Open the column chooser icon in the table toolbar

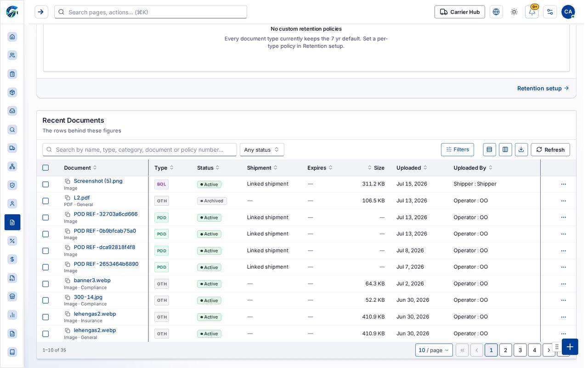505,149
